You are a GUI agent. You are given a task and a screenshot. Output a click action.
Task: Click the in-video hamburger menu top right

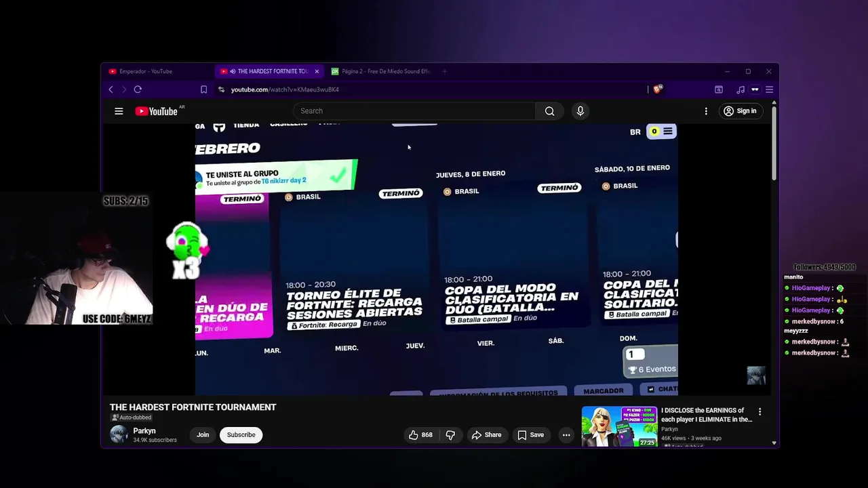click(668, 131)
